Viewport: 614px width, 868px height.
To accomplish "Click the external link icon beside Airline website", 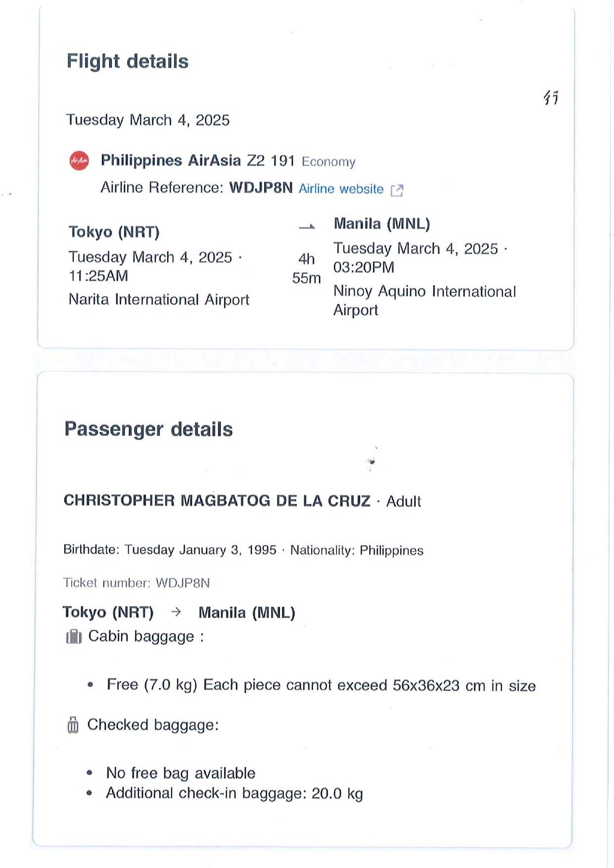I will coord(397,190).
